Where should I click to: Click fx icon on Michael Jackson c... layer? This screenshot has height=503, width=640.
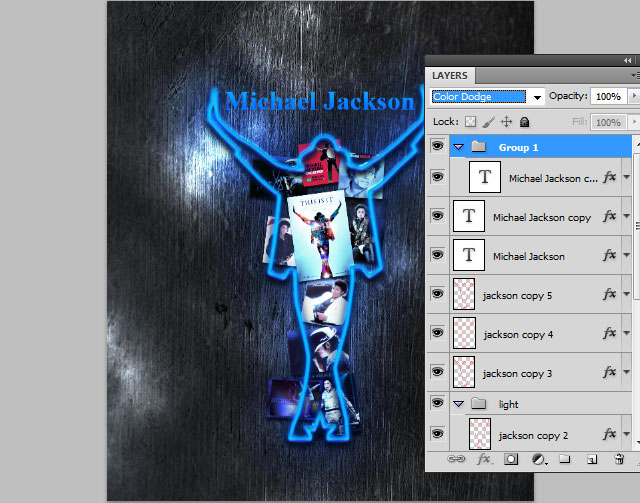click(x=609, y=177)
